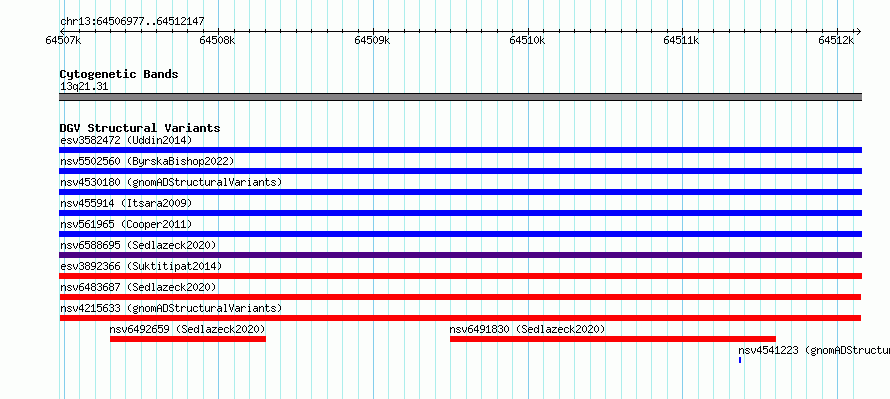The image size is (890, 399).
Task: Click the Cytogenetic Bands track title
Action: pos(119,74)
